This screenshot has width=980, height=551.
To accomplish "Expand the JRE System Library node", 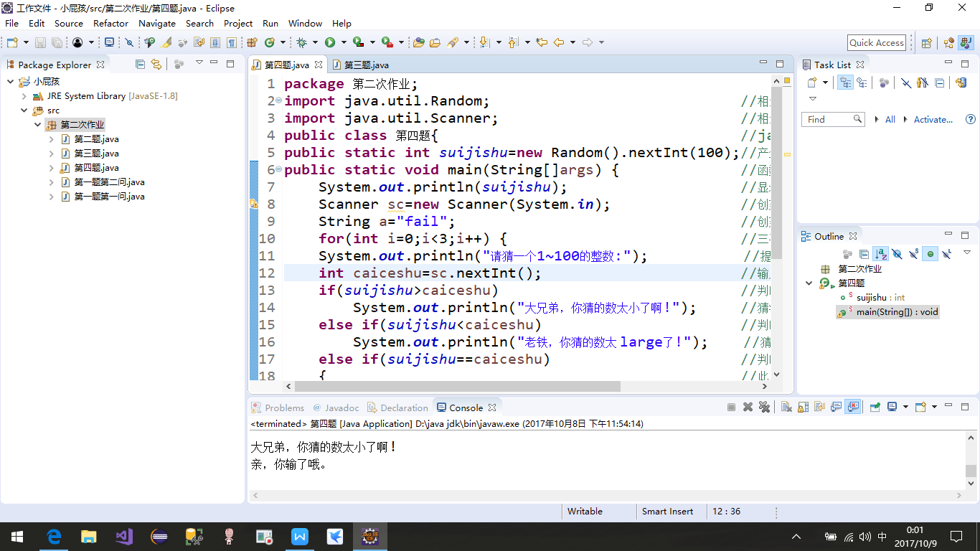I will (24, 96).
